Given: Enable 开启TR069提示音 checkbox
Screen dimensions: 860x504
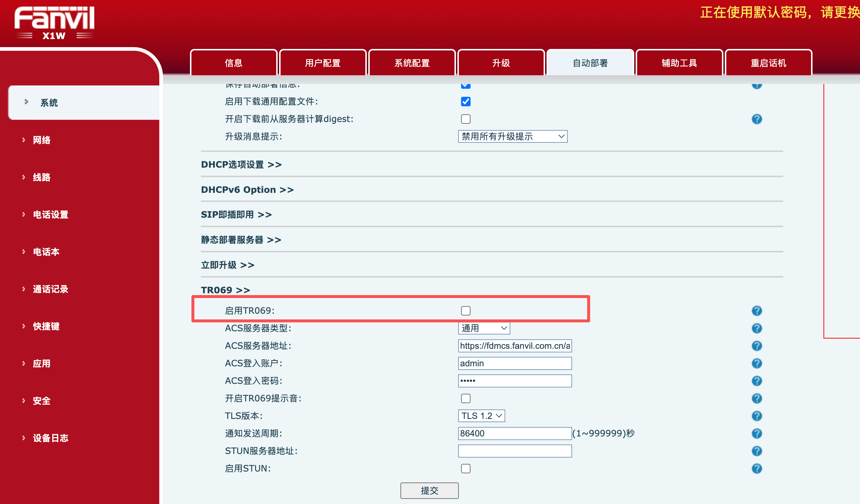Looking at the screenshot, I should [x=465, y=398].
